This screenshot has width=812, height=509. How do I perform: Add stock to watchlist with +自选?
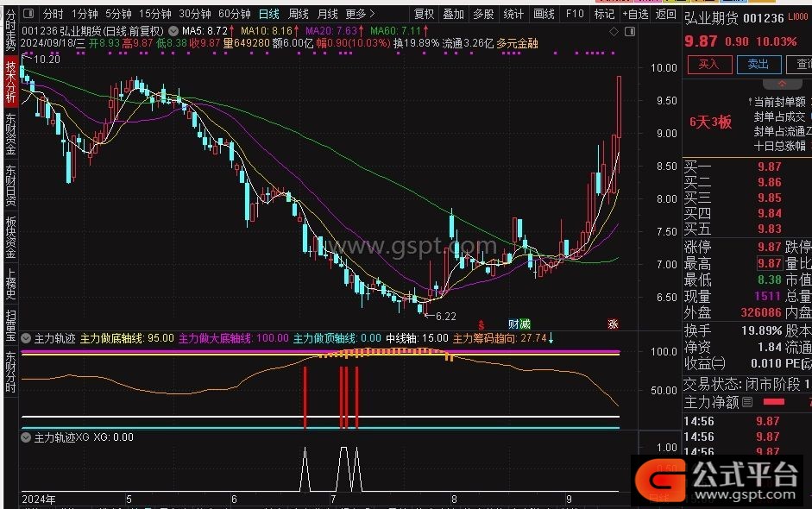[x=635, y=14]
